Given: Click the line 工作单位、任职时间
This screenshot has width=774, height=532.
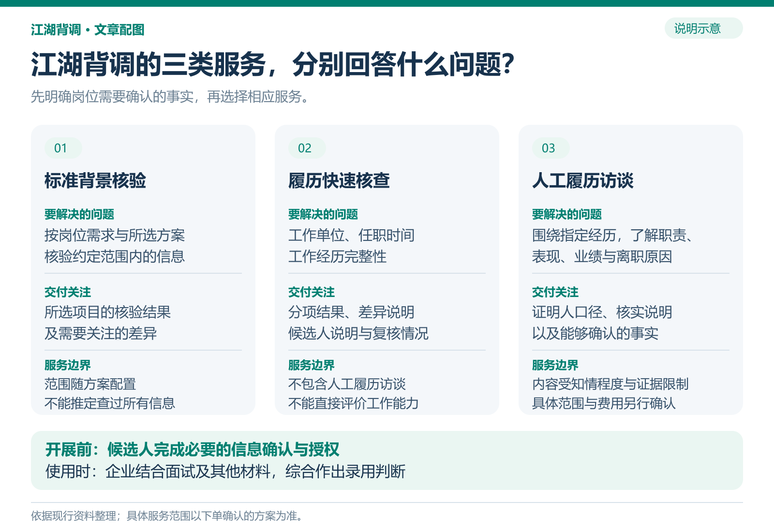Looking at the screenshot, I should (x=352, y=236).
